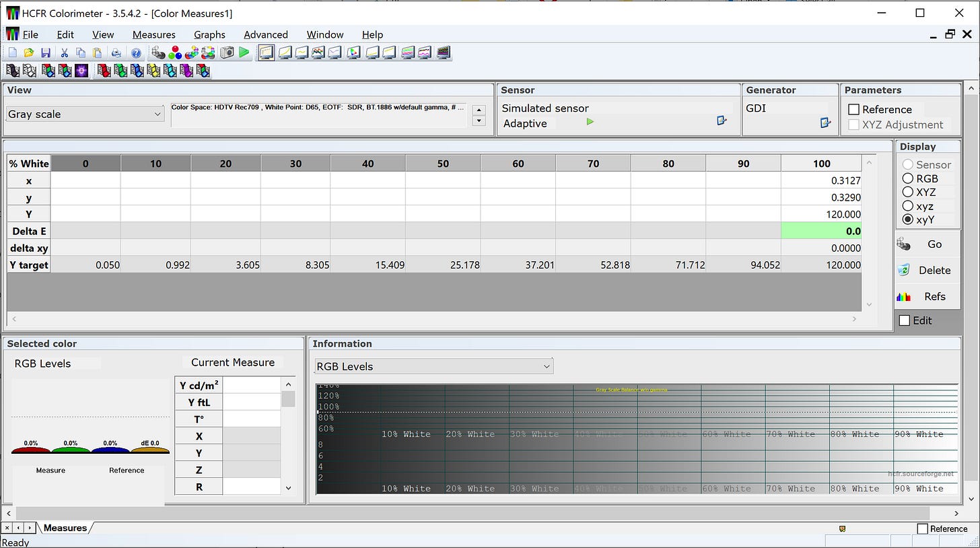Click the Cut scissors icon
The image size is (980, 548).
click(x=65, y=53)
